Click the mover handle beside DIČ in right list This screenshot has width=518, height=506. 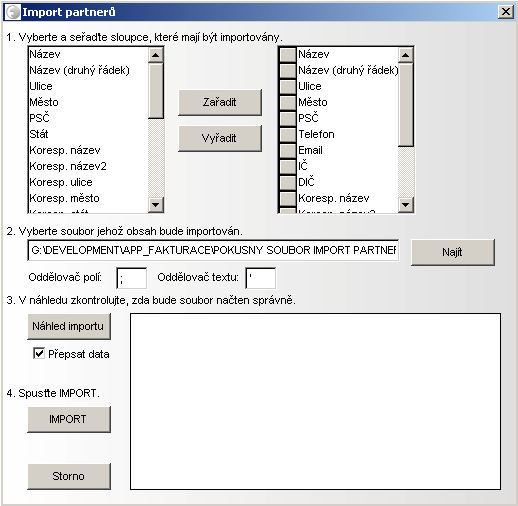coord(288,182)
